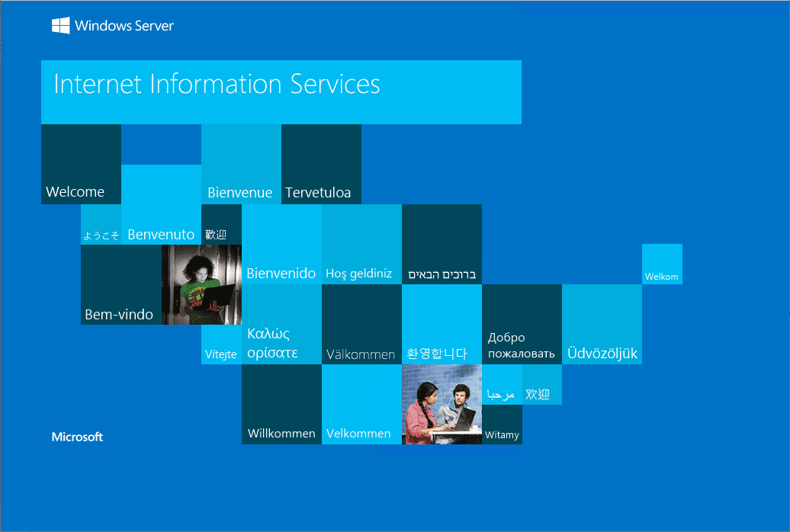The image size is (790, 532).
Task: Click the Vítejte tile
Action: tap(222, 345)
